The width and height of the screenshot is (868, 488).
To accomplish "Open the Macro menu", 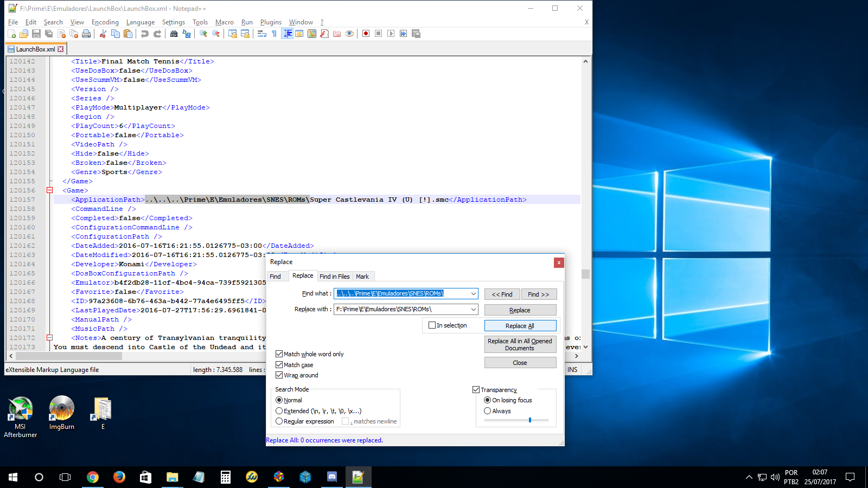I will point(225,22).
